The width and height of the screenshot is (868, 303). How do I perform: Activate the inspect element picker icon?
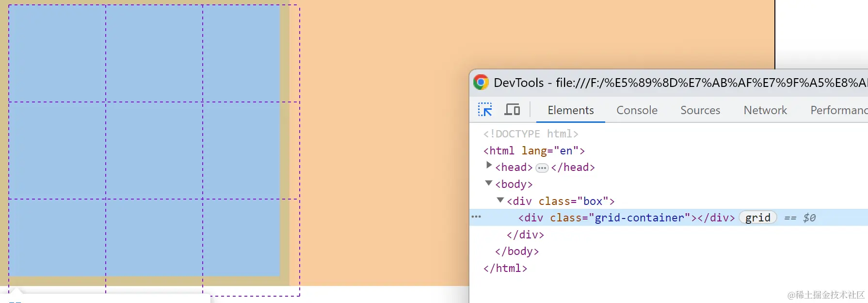[485, 110]
